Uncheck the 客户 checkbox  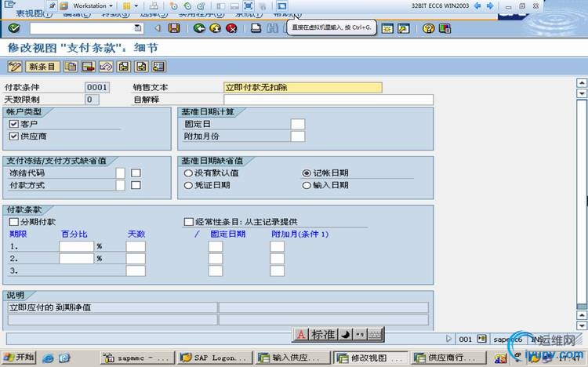(14, 124)
